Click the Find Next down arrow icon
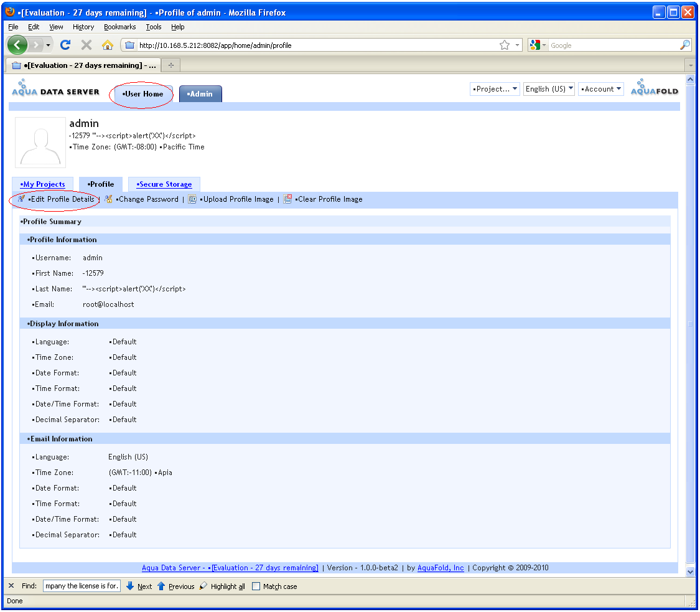 (x=130, y=586)
